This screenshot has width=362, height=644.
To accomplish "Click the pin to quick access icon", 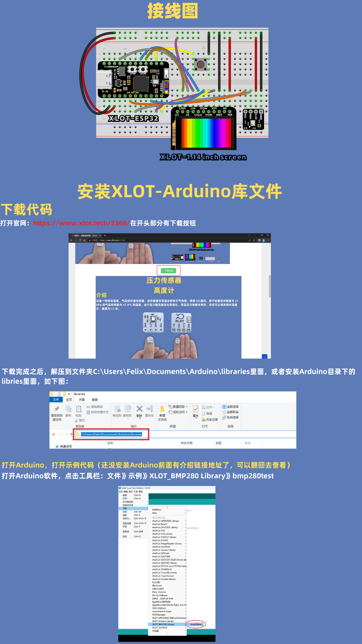I will click(x=57, y=409).
